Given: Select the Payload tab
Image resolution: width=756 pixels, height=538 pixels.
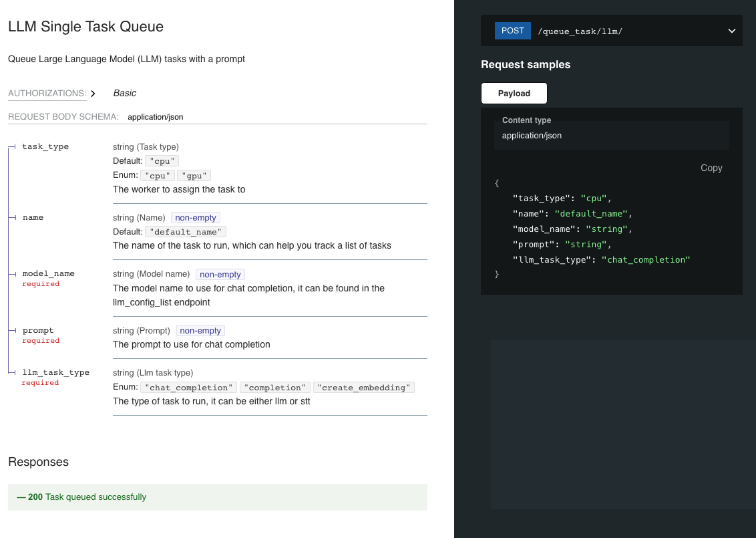Looking at the screenshot, I should tap(514, 94).
